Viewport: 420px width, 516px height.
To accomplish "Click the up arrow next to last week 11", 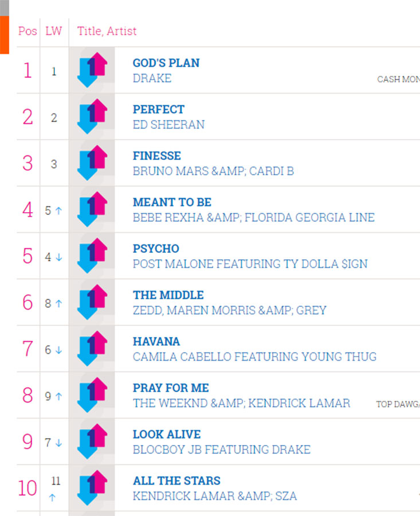I will click(x=52, y=498).
